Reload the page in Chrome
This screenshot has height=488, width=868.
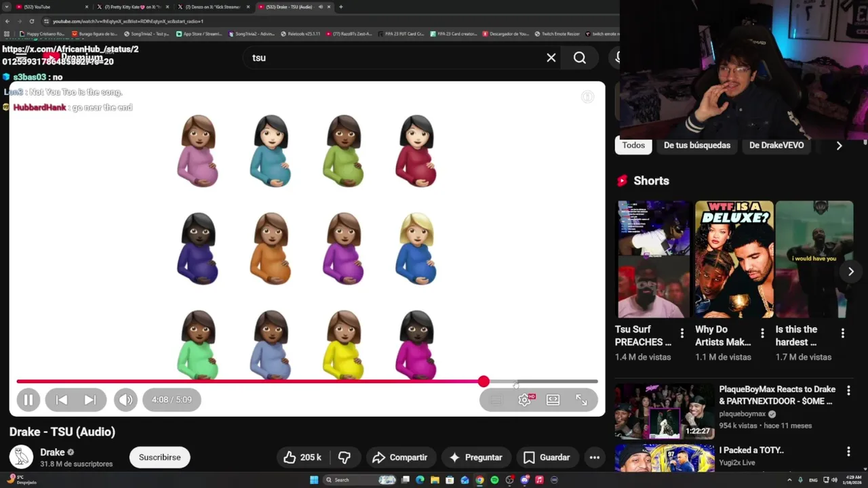(31, 21)
